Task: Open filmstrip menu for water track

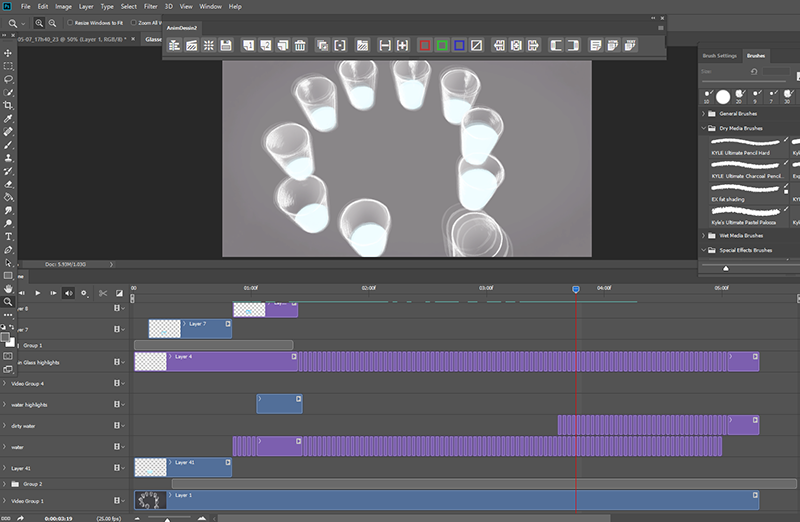Action: coord(118,446)
